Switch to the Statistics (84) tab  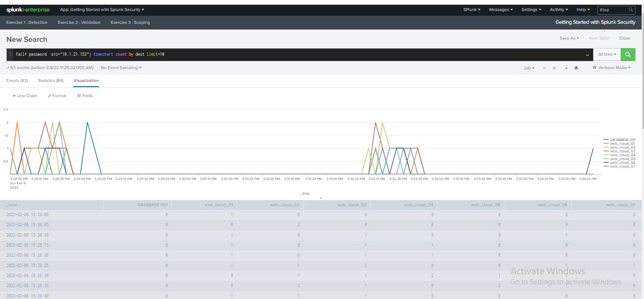[x=50, y=80]
